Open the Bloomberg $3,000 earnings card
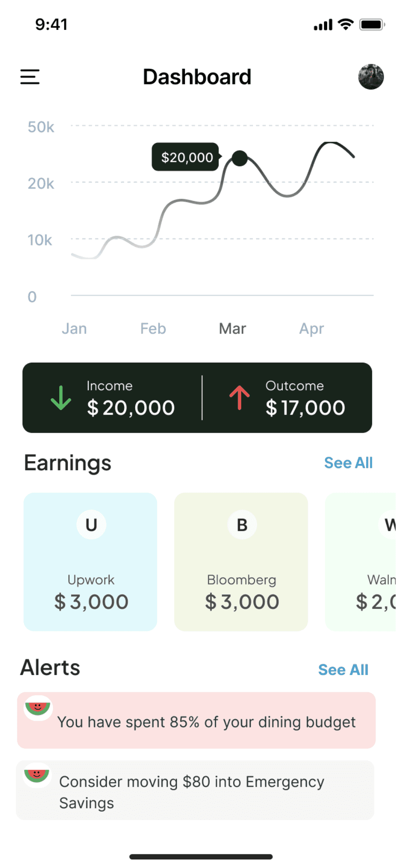The image size is (401, 868). tap(241, 561)
